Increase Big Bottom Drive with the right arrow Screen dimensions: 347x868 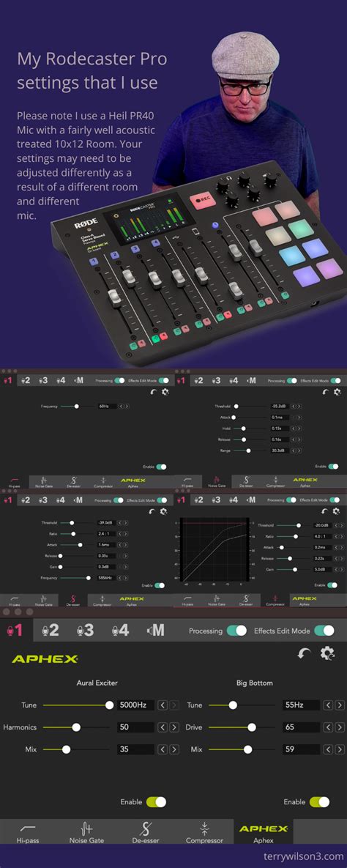pos(339,727)
